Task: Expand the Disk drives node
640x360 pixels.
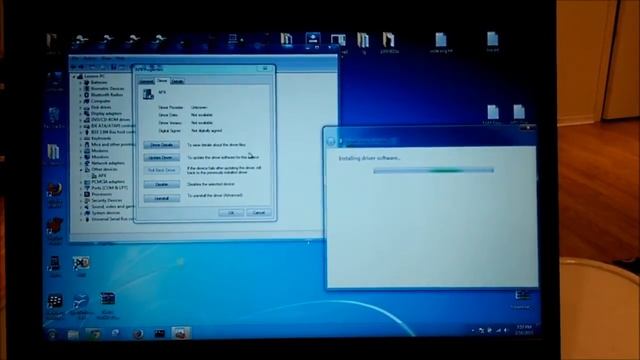Action: 81,107
